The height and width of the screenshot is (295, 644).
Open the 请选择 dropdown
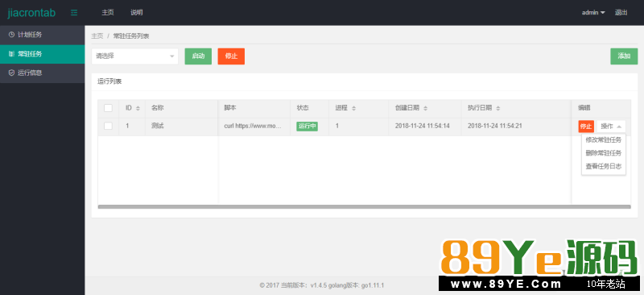pos(134,56)
